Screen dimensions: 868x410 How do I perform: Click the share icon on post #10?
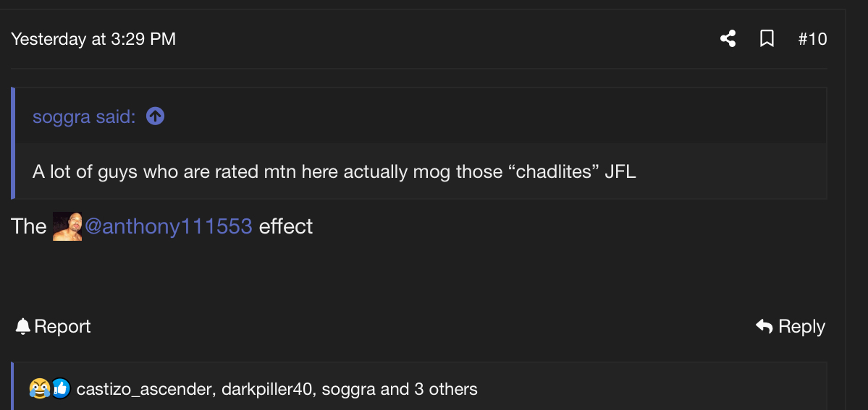tap(728, 38)
